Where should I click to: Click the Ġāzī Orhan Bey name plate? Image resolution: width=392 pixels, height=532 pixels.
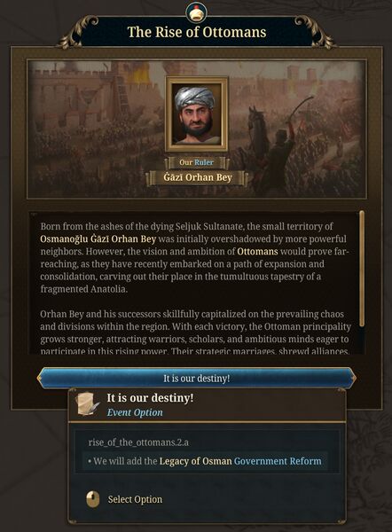(197, 177)
